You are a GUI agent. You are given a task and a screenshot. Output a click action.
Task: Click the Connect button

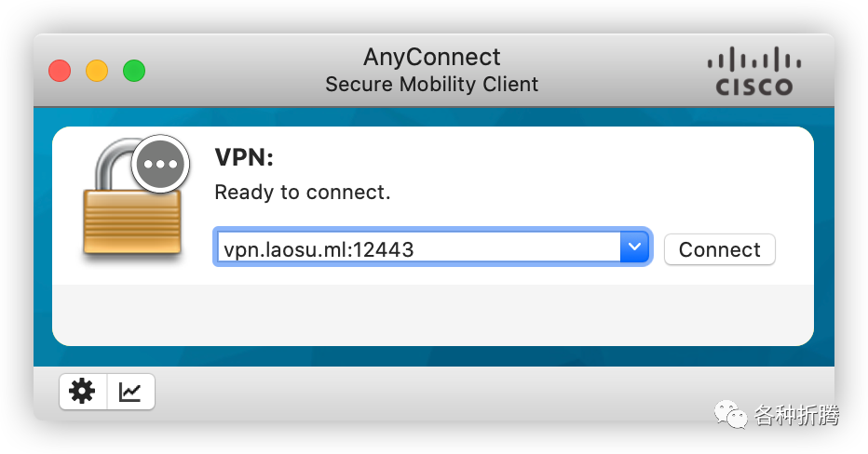(x=719, y=249)
